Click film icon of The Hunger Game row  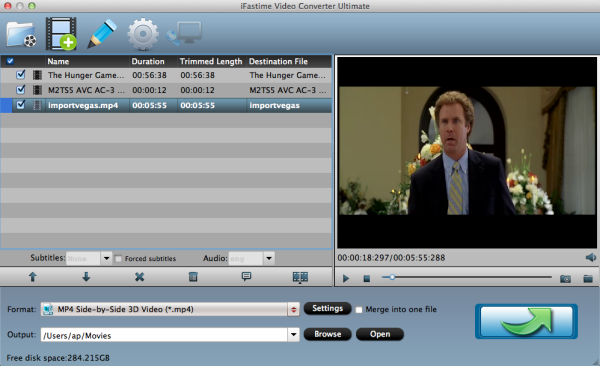[x=37, y=75]
